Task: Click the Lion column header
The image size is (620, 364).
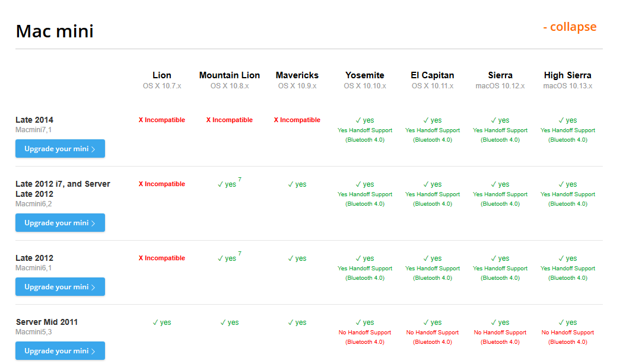Action: coord(162,75)
